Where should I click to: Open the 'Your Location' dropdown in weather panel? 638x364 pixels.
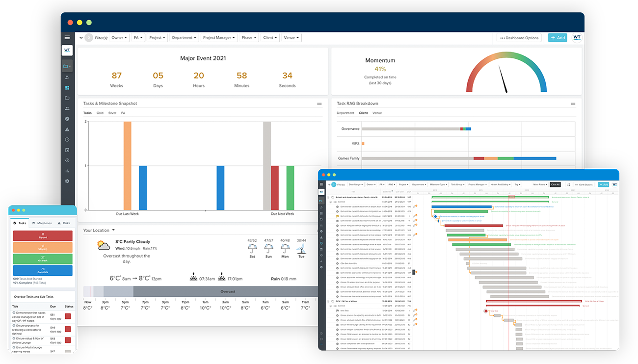[x=100, y=229]
